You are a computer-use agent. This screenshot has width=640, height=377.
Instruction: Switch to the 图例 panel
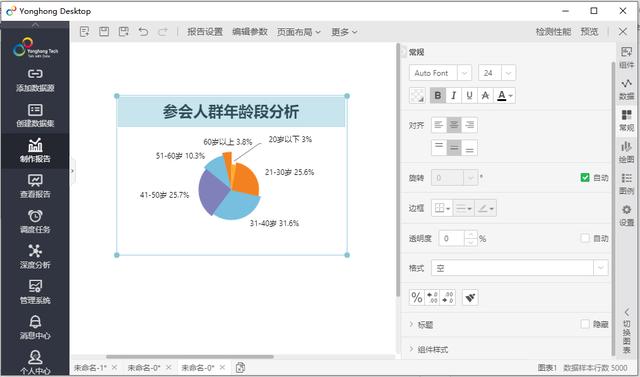[627, 184]
